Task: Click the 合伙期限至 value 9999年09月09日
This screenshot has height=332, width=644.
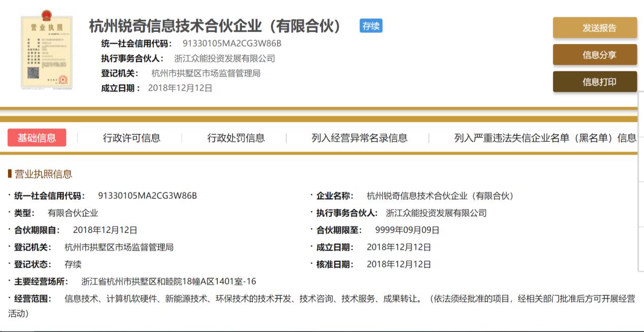Action: pos(407,230)
